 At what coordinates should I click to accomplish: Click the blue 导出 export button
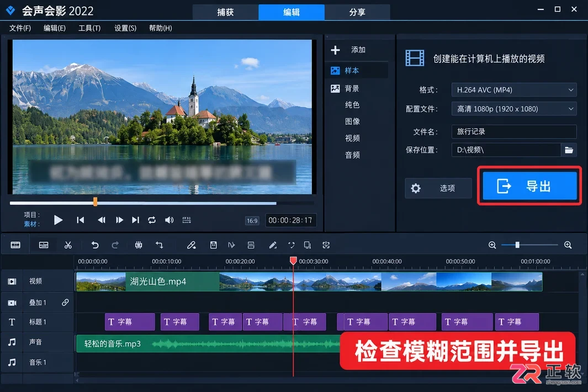point(529,186)
